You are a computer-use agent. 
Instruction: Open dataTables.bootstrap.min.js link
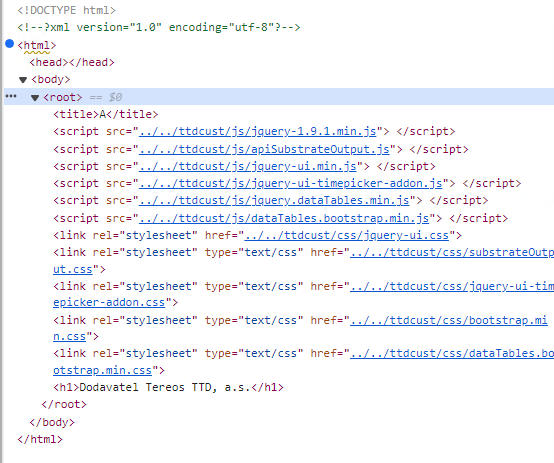pyautogui.click(x=284, y=218)
